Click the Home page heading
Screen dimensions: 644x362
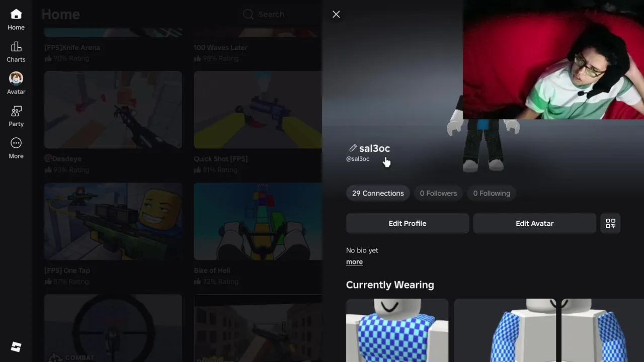(60, 14)
